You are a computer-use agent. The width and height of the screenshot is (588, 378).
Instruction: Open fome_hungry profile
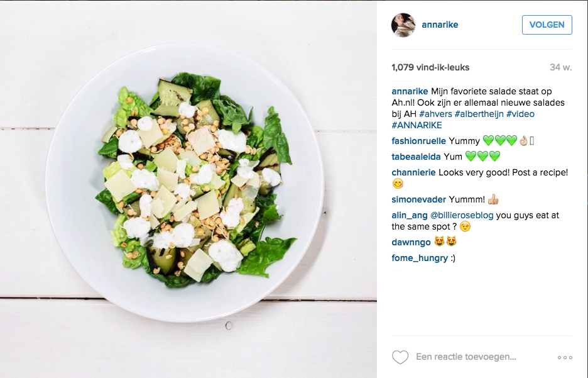coord(420,258)
